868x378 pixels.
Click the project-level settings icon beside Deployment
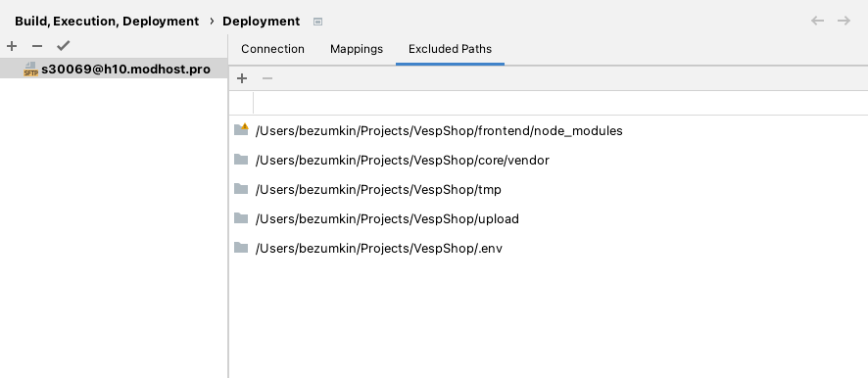(317, 22)
